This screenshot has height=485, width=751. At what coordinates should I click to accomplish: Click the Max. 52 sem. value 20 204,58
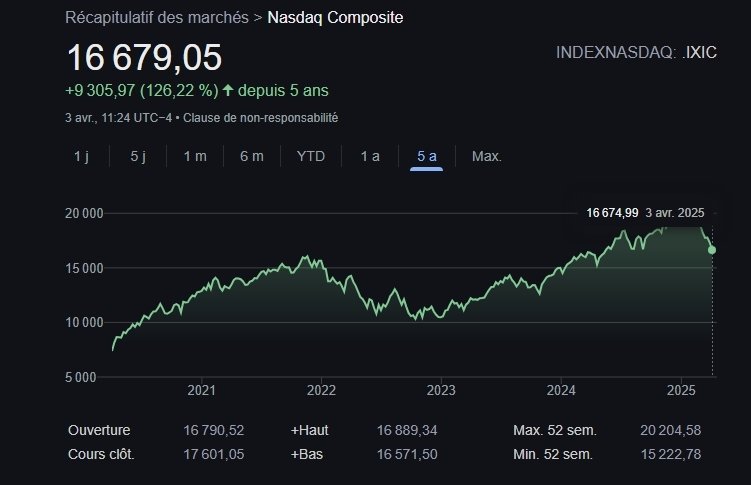(x=671, y=430)
